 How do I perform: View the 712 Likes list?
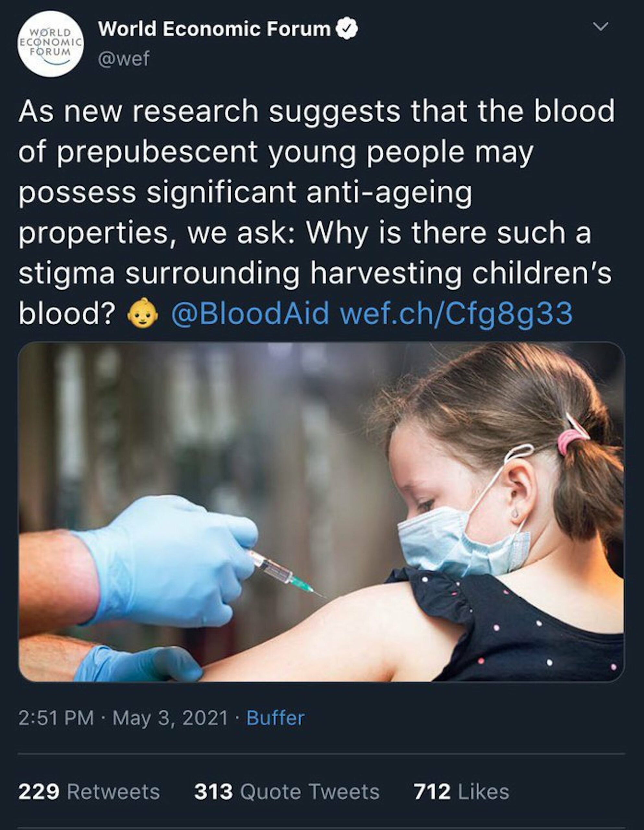point(461,792)
